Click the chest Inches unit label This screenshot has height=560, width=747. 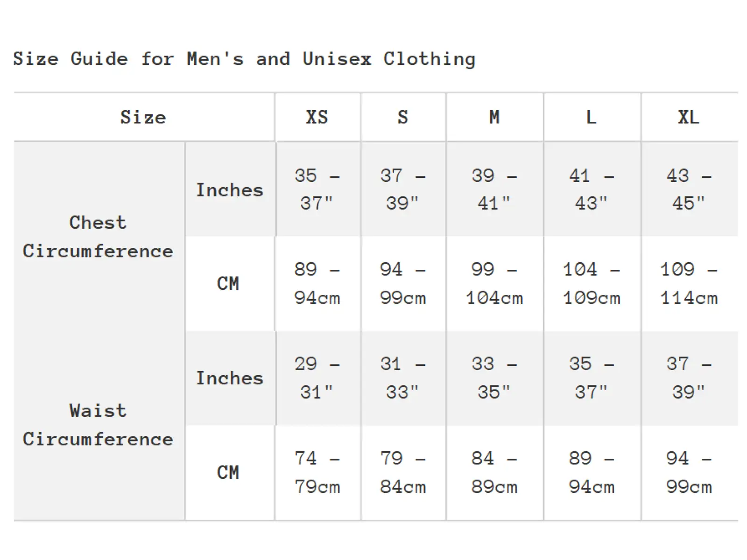pyautogui.click(x=230, y=190)
